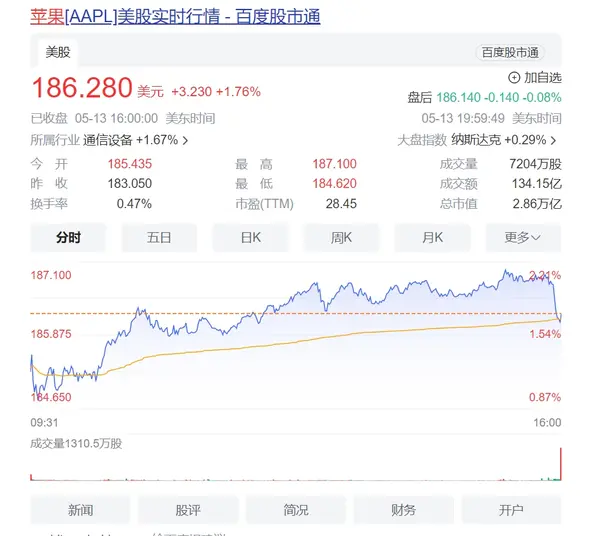Switch chart to 月K view
Viewport: 600px width, 536px height.
pyautogui.click(x=432, y=237)
